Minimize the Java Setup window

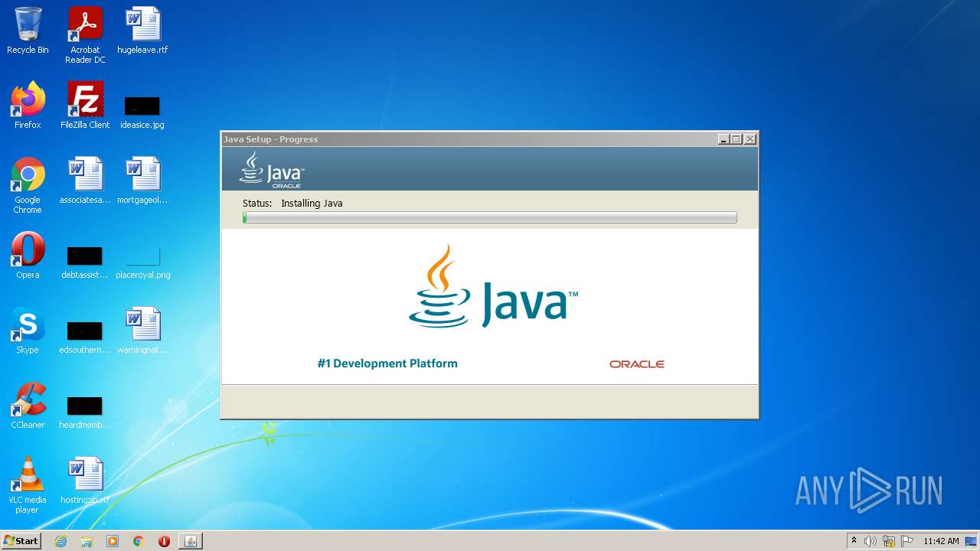click(724, 139)
